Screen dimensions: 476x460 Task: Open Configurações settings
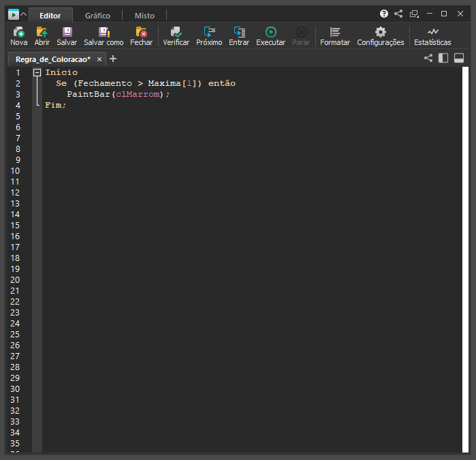coord(380,32)
